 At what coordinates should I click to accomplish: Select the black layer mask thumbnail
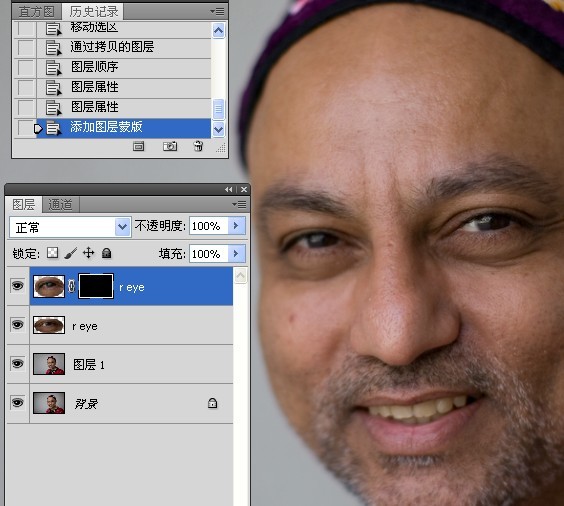click(96, 286)
